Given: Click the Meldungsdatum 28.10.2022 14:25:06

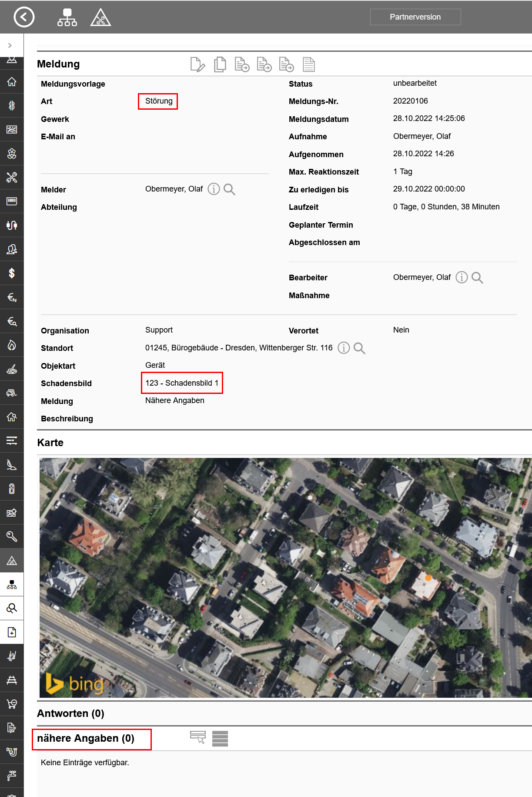Looking at the screenshot, I should (x=429, y=118).
